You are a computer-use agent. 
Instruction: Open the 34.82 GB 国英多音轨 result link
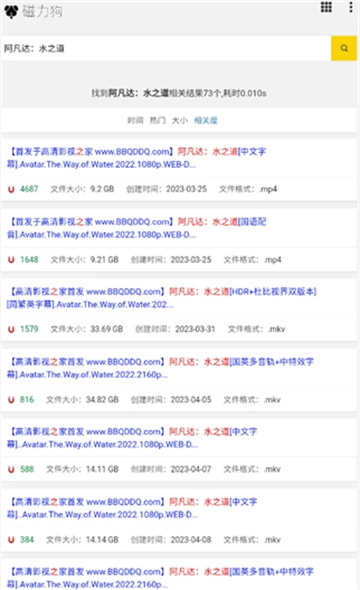(160, 368)
